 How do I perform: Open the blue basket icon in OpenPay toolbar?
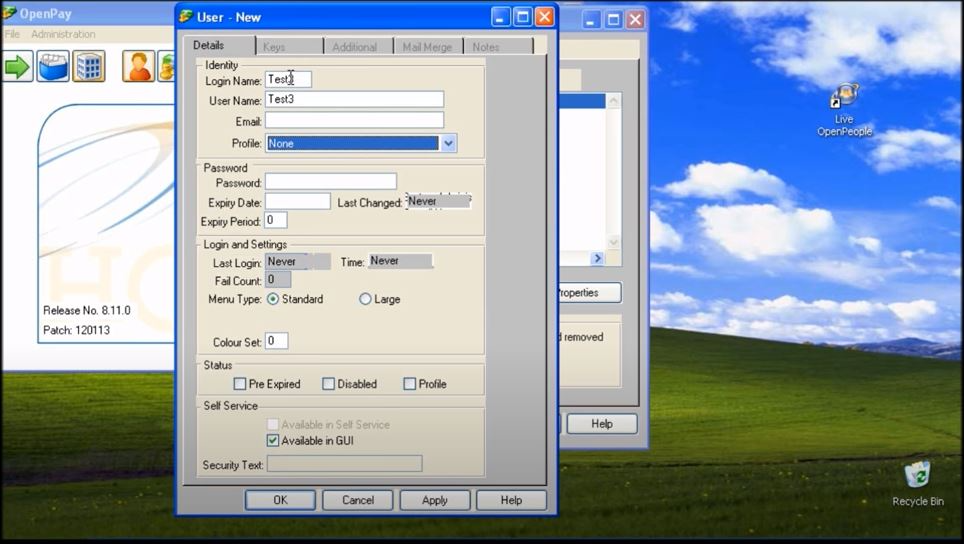53,66
